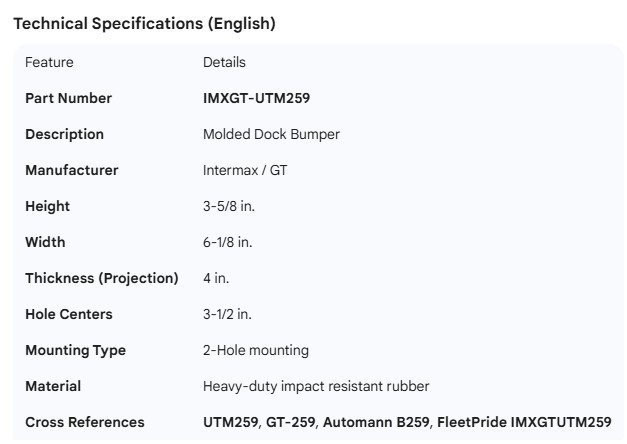
Task: Click the FleetPride IMXGTUTM259 cross reference
Action: [524, 422]
